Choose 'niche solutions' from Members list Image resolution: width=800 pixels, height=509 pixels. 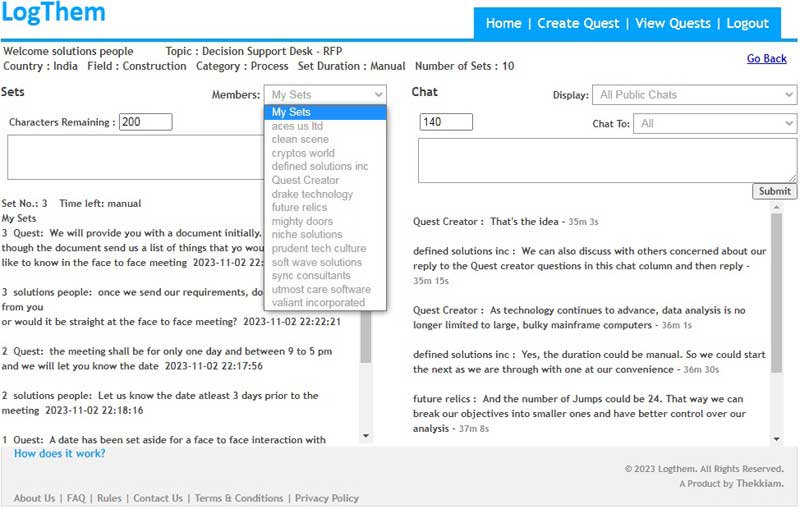[x=325, y=235]
